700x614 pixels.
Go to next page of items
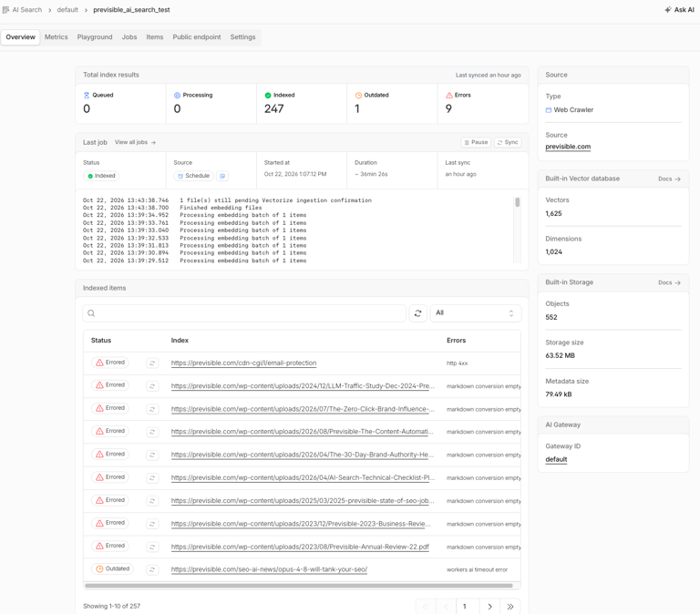489,607
